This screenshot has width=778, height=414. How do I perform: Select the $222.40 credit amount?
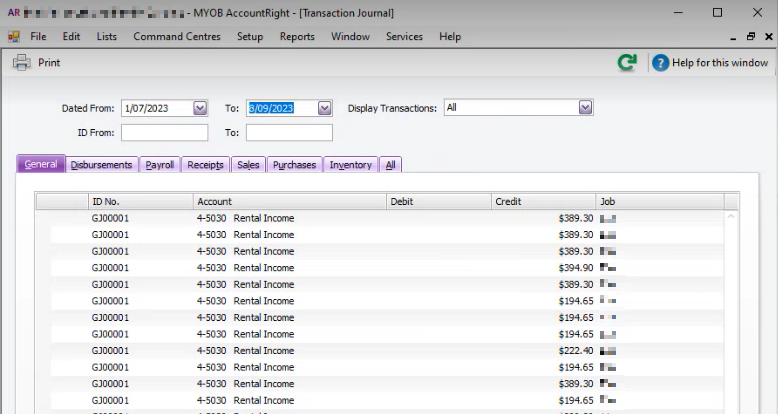576,350
